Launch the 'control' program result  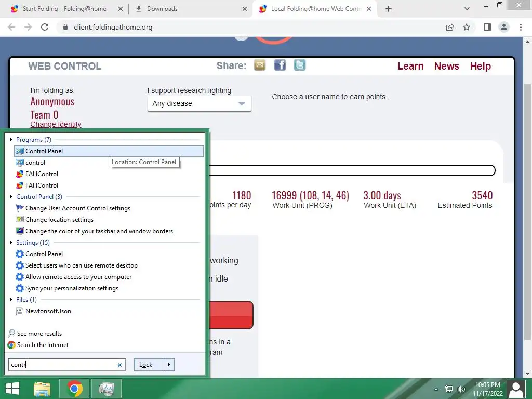pos(109,163)
